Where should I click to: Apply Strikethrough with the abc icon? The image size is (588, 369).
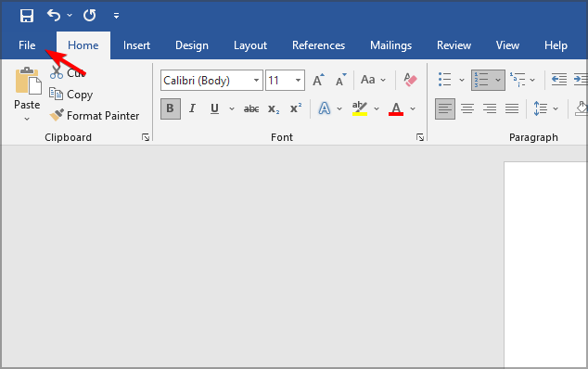251,109
